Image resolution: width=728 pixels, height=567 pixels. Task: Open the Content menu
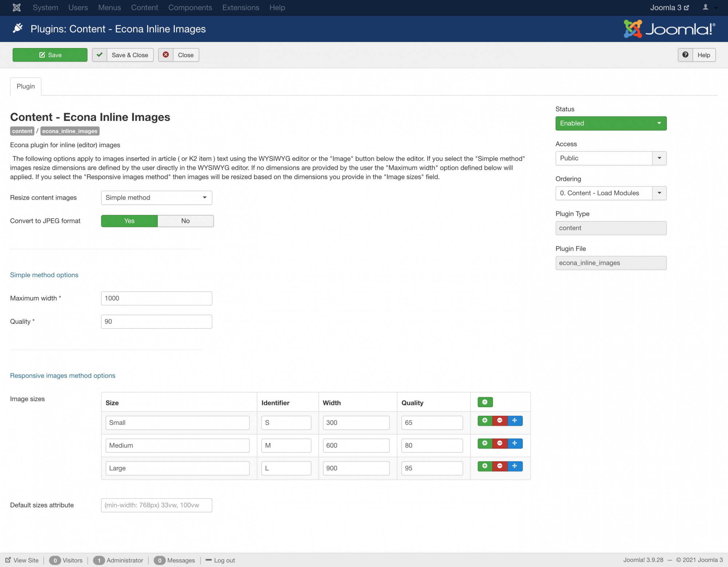point(145,7)
